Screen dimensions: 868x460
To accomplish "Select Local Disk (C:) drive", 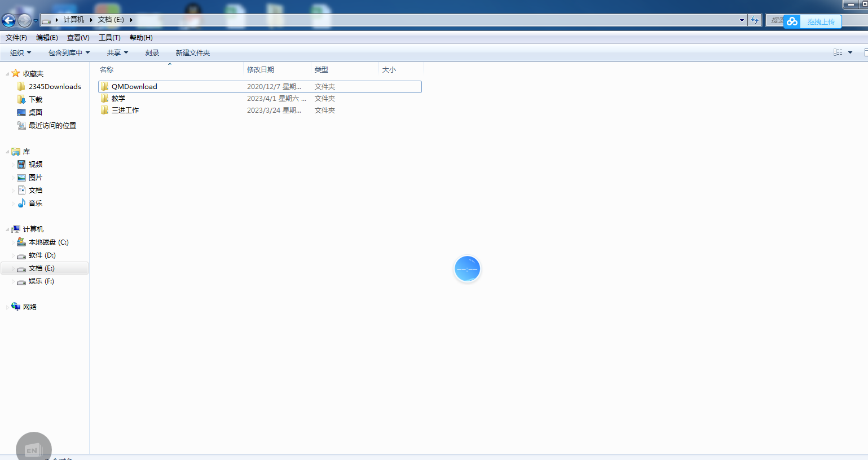I will (x=48, y=242).
